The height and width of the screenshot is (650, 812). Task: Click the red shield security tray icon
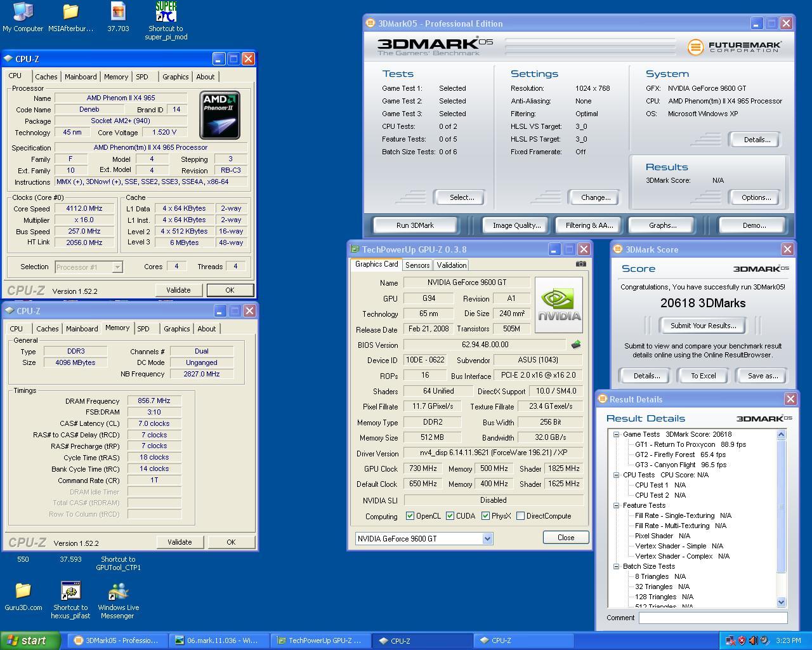742,640
